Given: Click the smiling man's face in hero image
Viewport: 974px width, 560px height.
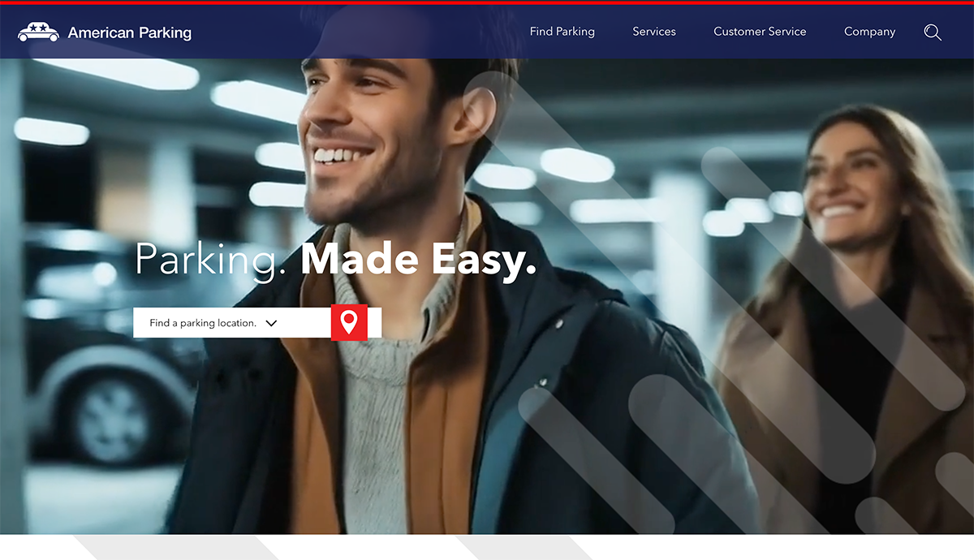Looking at the screenshot, I should [x=369, y=138].
